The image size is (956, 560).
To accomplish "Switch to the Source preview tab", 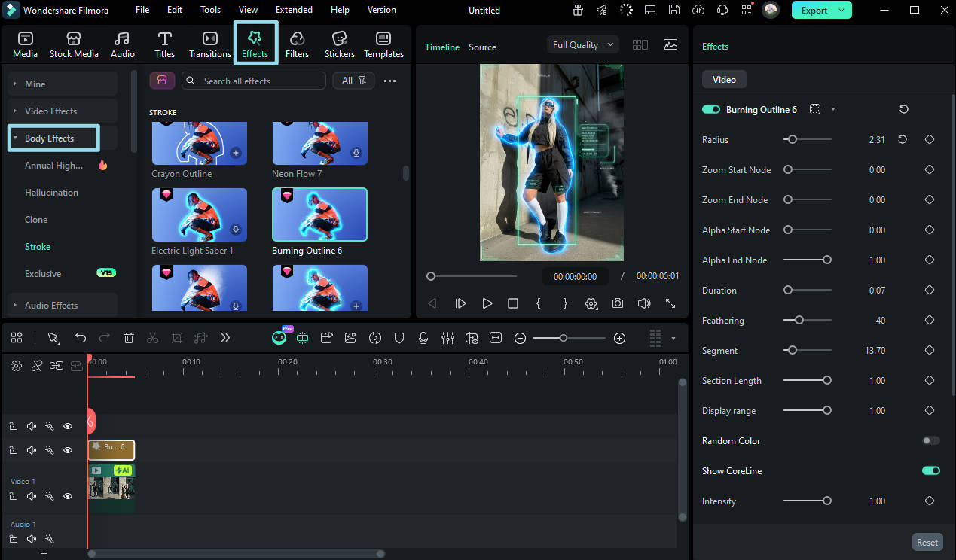I will pos(482,47).
